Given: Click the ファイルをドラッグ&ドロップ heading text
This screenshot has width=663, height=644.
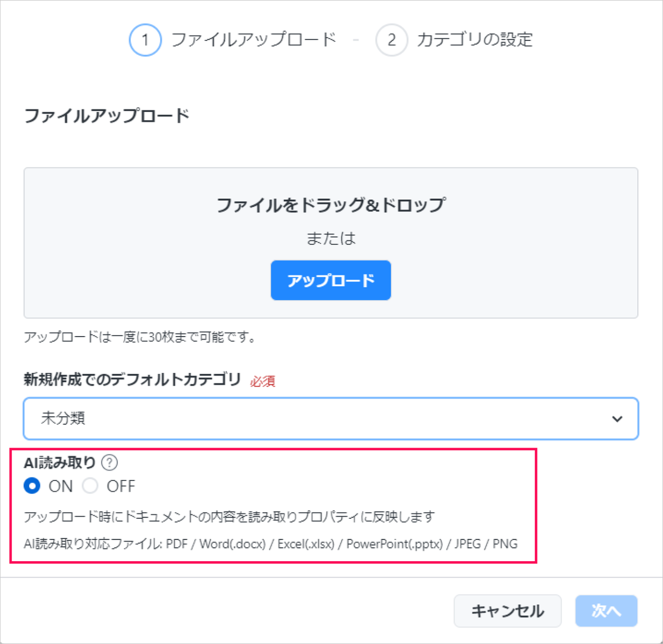Looking at the screenshot, I should pyautogui.click(x=331, y=205).
